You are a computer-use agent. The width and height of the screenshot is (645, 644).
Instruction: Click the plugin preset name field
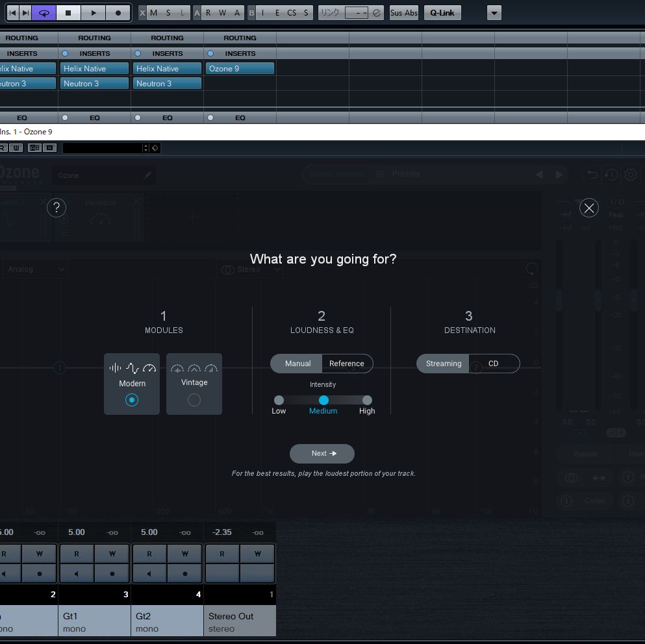[102, 147]
